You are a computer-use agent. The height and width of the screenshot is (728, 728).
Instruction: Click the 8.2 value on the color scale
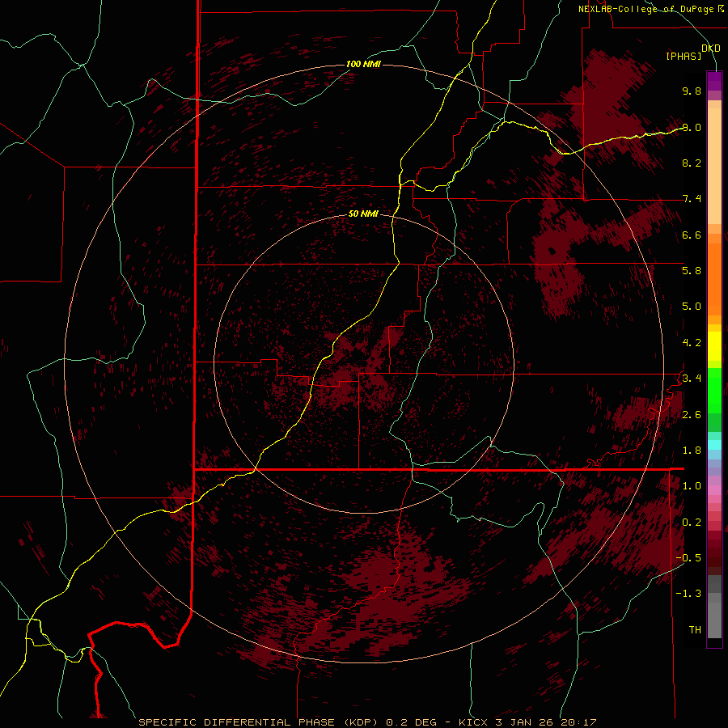[692, 163]
